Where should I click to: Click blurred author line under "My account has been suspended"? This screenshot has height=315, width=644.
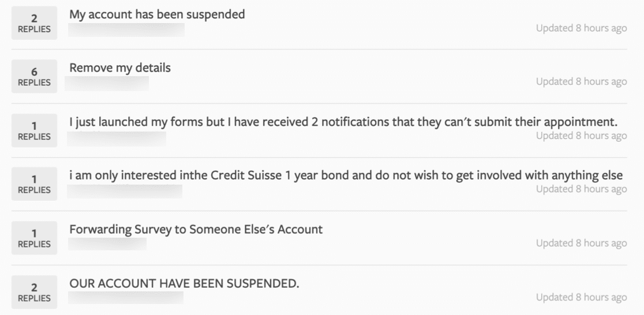pos(126,30)
